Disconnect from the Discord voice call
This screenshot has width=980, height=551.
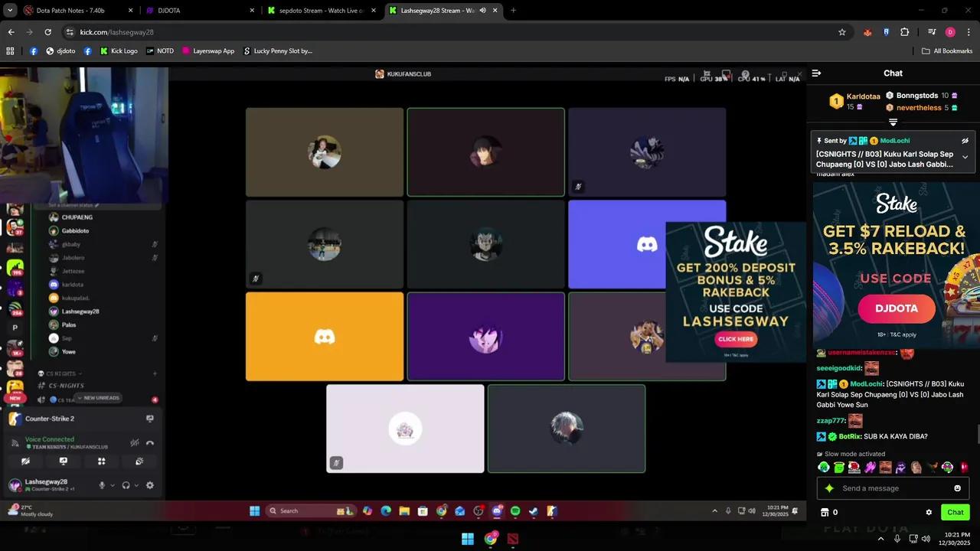(150, 442)
